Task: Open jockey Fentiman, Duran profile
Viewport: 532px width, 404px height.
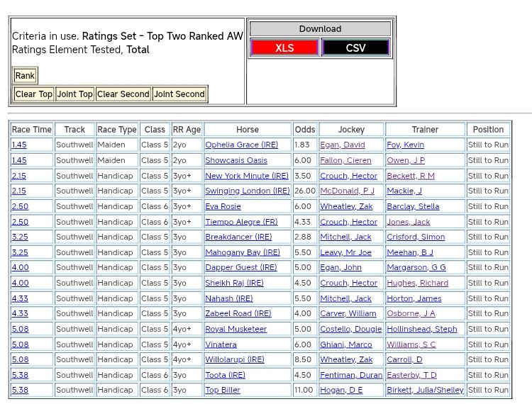Action: tap(351, 375)
